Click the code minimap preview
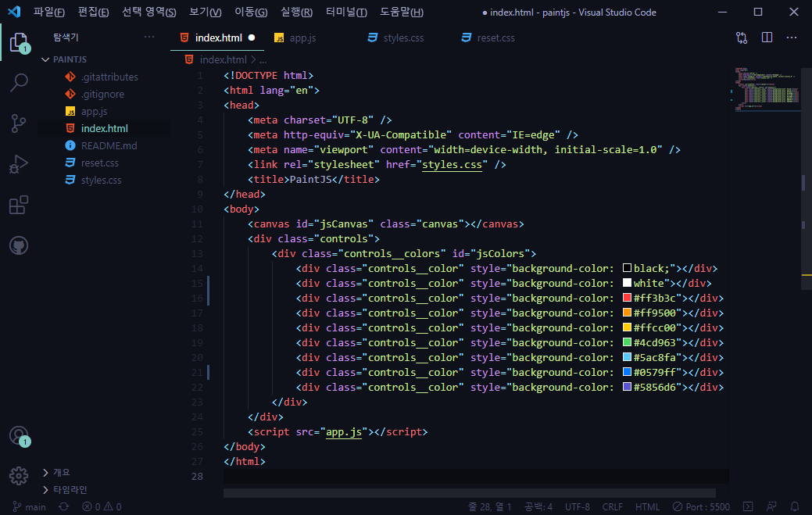The width and height of the screenshot is (812, 515). [x=767, y=89]
